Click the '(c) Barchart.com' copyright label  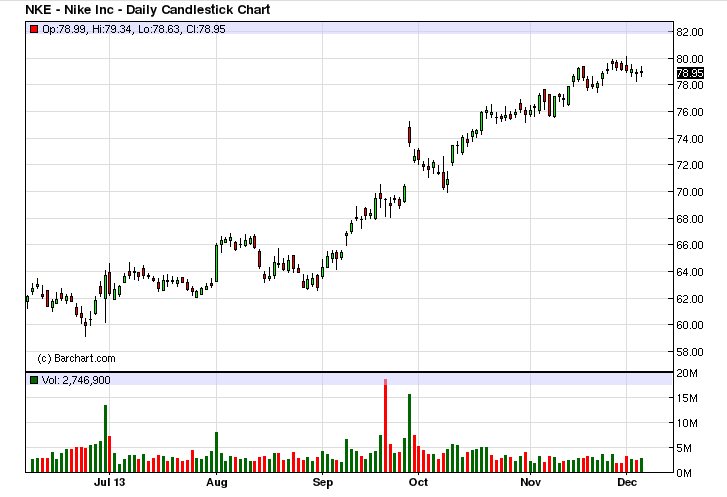point(76,358)
